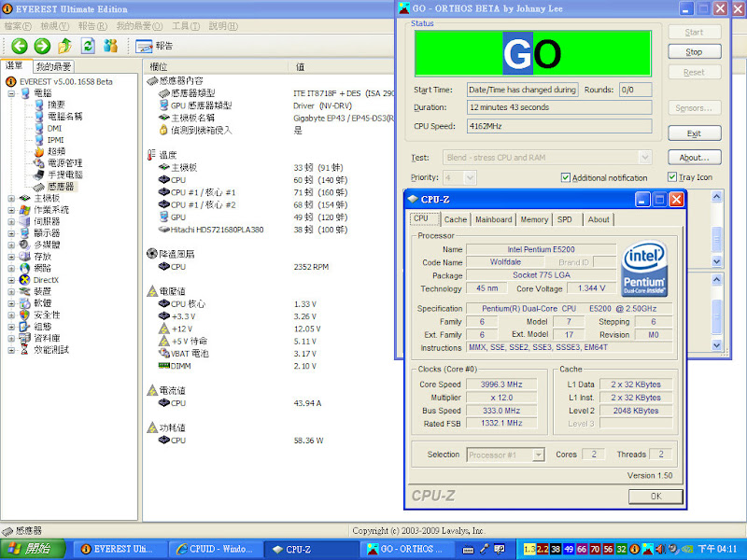Click the green Forward arrow in EVEREST toolbar
The height and width of the screenshot is (560, 747).
[x=42, y=46]
